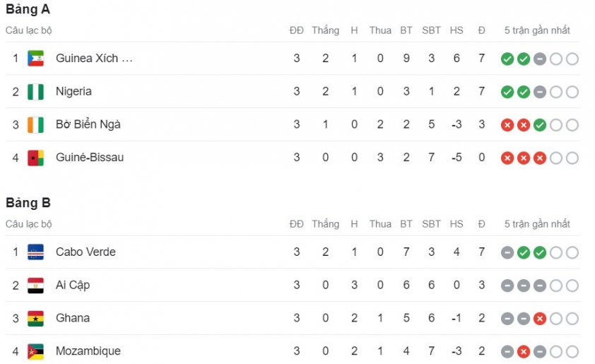The width and height of the screenshot is (595, 364).
Task: Click the Nigeria flag icon
Action: pyautogui.click(x=35, y=91)
